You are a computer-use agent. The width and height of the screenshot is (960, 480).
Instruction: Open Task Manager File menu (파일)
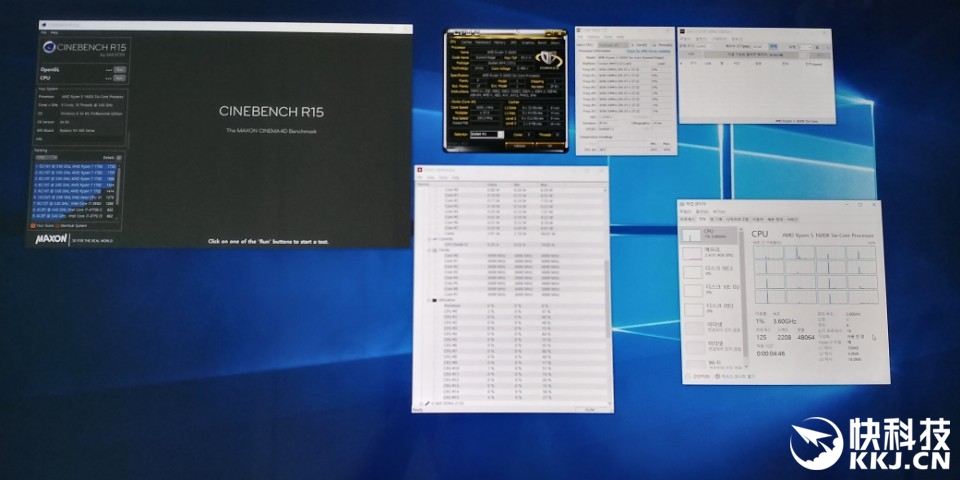tap(686, 211)
